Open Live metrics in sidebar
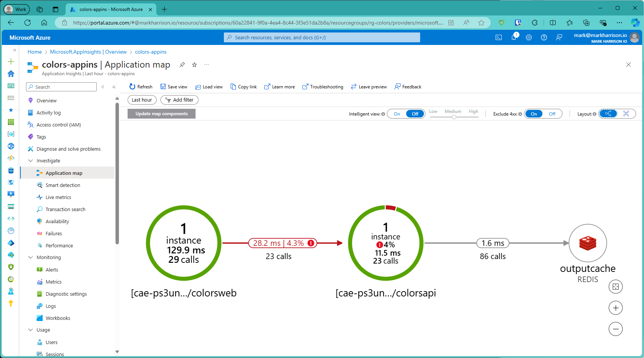Screen dimensions: 644x358 (58, 197)
